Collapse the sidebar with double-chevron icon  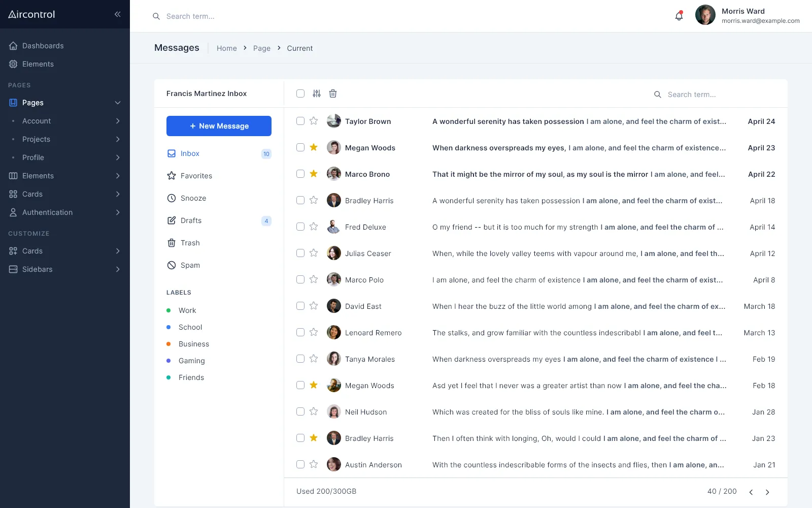[x=117, y=14]
